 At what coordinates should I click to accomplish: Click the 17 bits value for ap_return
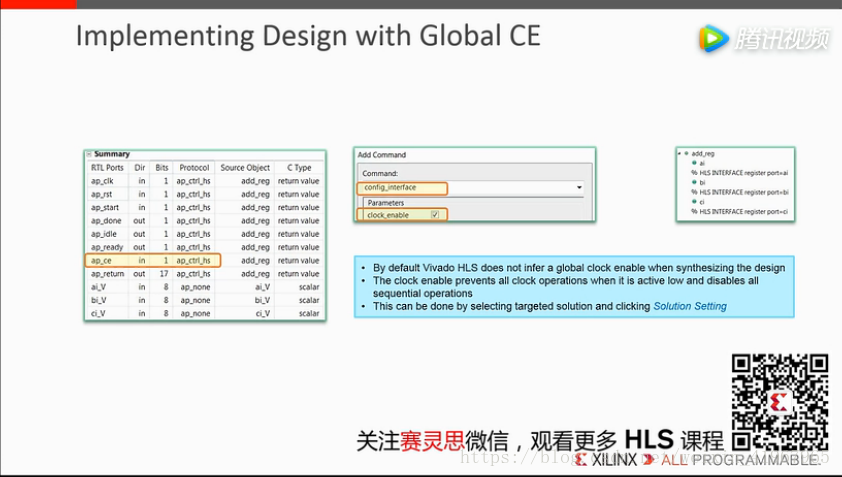click(164, 273)
